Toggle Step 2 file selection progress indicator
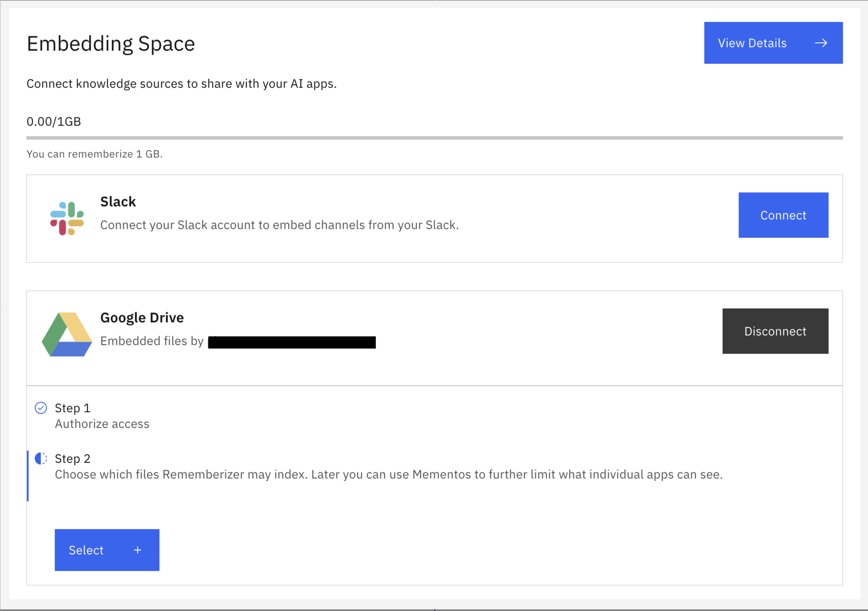The height and width of the screenshot is (611, 868). click(41, 458)
